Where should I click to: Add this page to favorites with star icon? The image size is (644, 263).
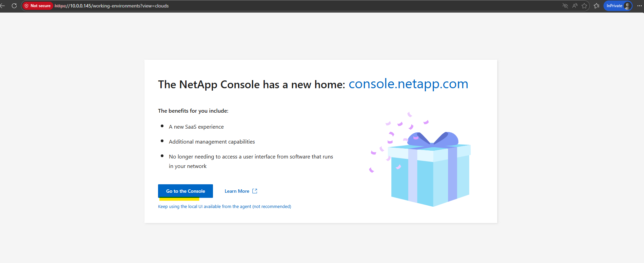[584, 6]
